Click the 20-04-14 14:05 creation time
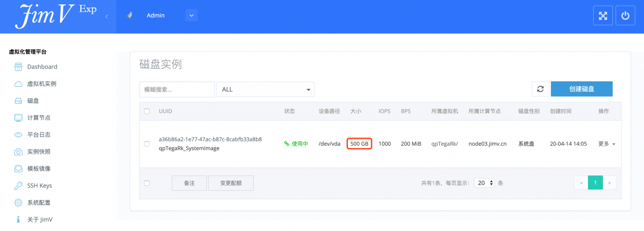 [568, 144]
